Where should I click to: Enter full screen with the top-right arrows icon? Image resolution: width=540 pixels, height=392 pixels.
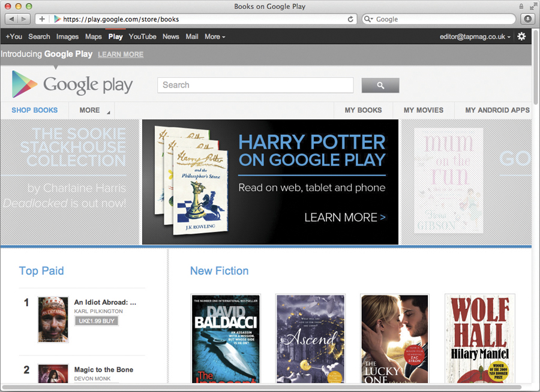click(x=533, y=7)
